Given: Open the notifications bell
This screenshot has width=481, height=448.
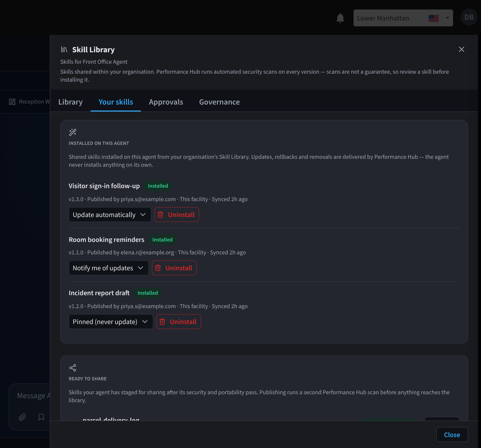Looking at the screenshot, I should pyautogui.click(x=340, y=18).
